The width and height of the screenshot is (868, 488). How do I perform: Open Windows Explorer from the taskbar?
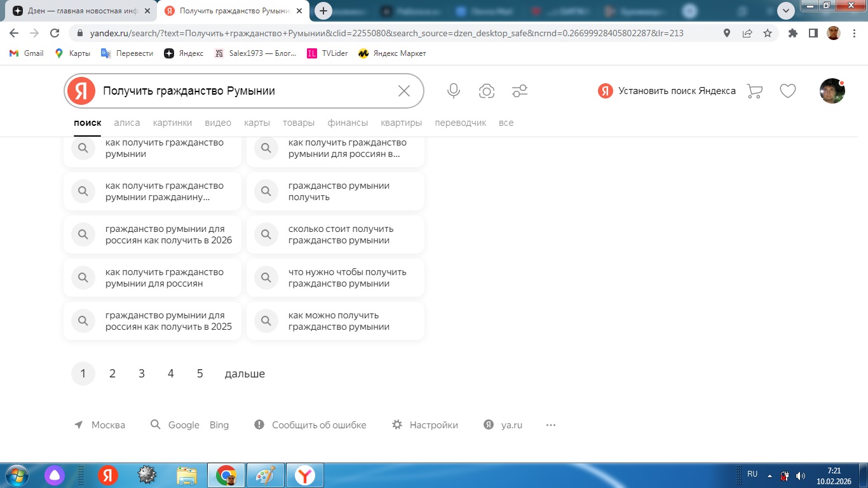(187, 475)
